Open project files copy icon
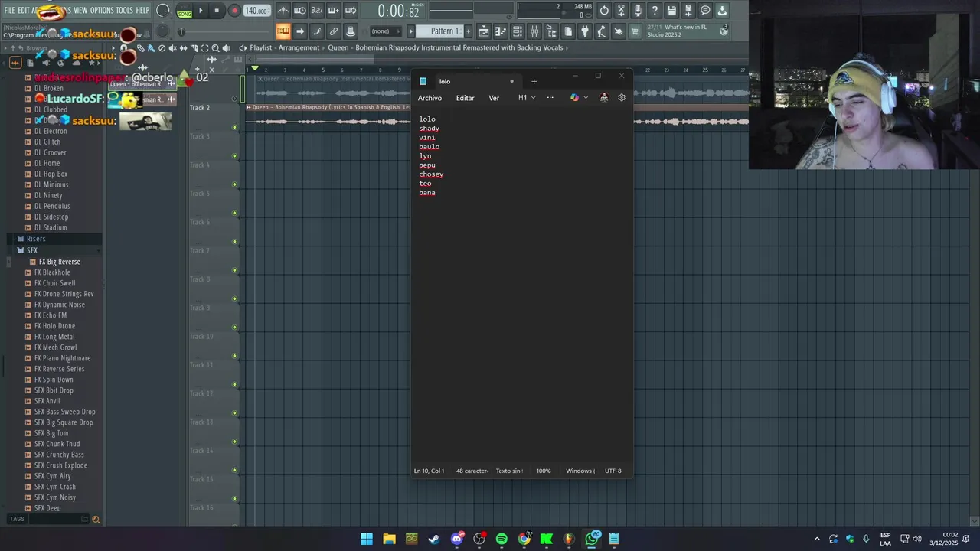Viewport: 980px width, 551px height. click(x=568, y=31)
